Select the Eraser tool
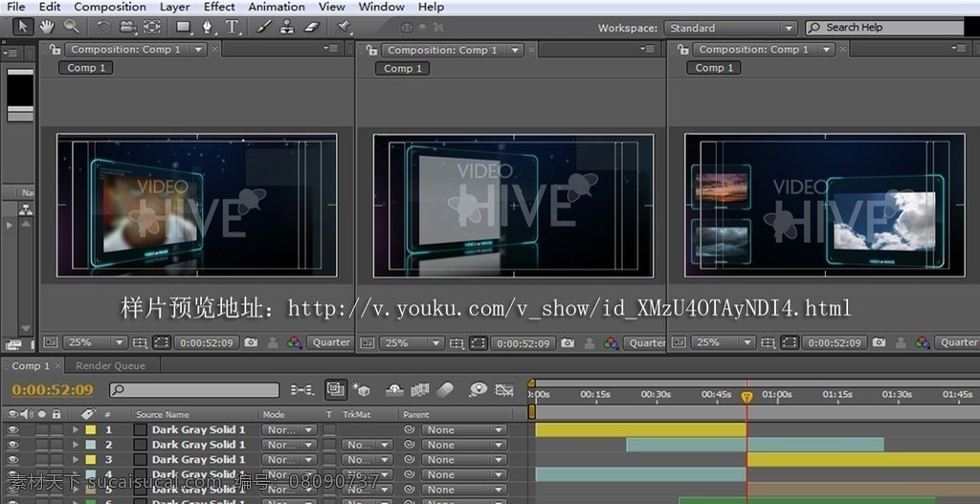 pos(311,27)
